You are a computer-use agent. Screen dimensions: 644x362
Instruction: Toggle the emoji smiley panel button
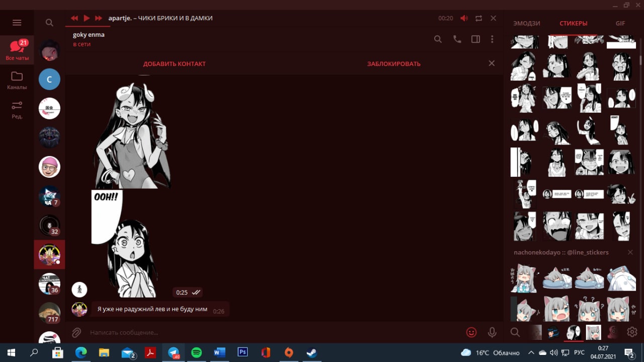[471, 332]
